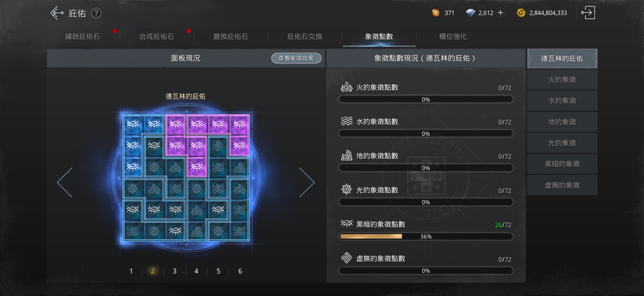Screen dimensions: 644x296
Task: Switch to panel page 5
Action: 218,271
